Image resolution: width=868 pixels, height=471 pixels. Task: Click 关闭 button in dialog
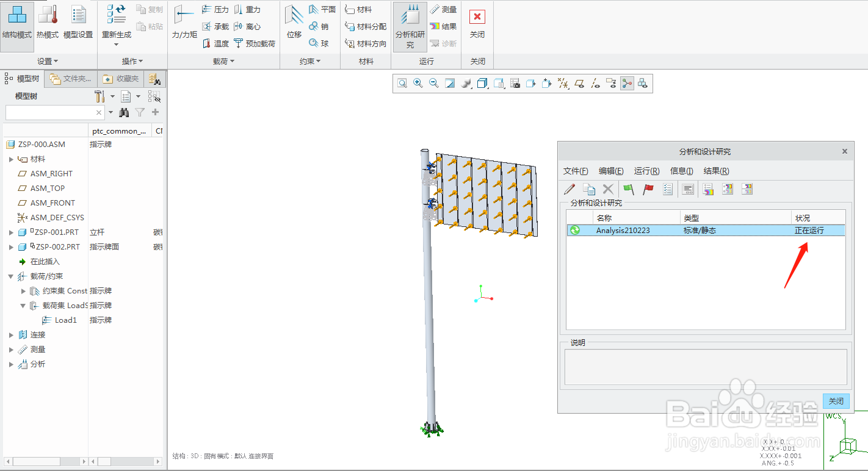836,401
